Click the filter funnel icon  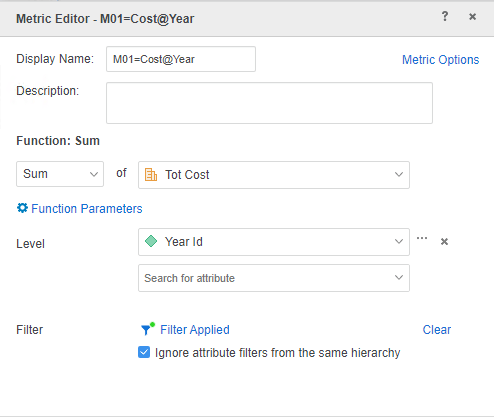(x=147, y=329)
